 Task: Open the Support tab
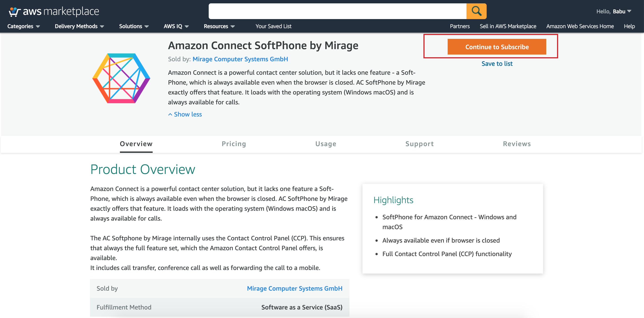(419, 144)
